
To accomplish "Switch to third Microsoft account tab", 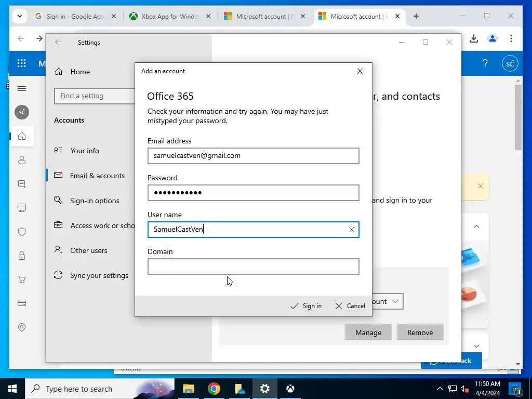I will pos(264,16).
